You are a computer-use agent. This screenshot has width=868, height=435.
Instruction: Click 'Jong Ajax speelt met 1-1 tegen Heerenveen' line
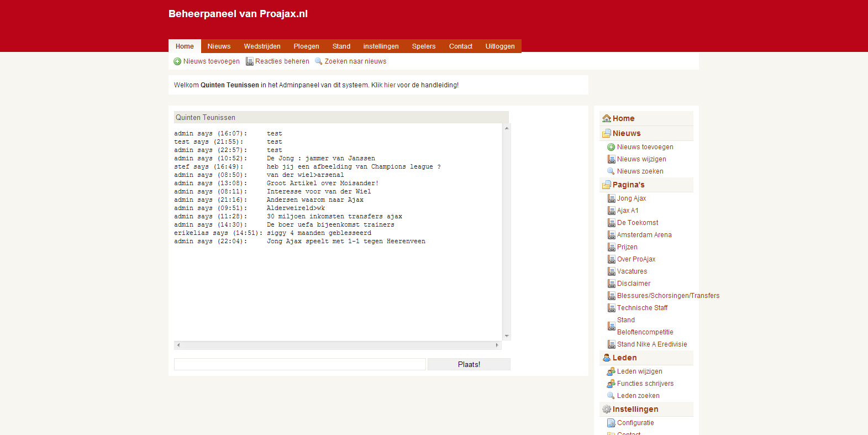[346, 242]
